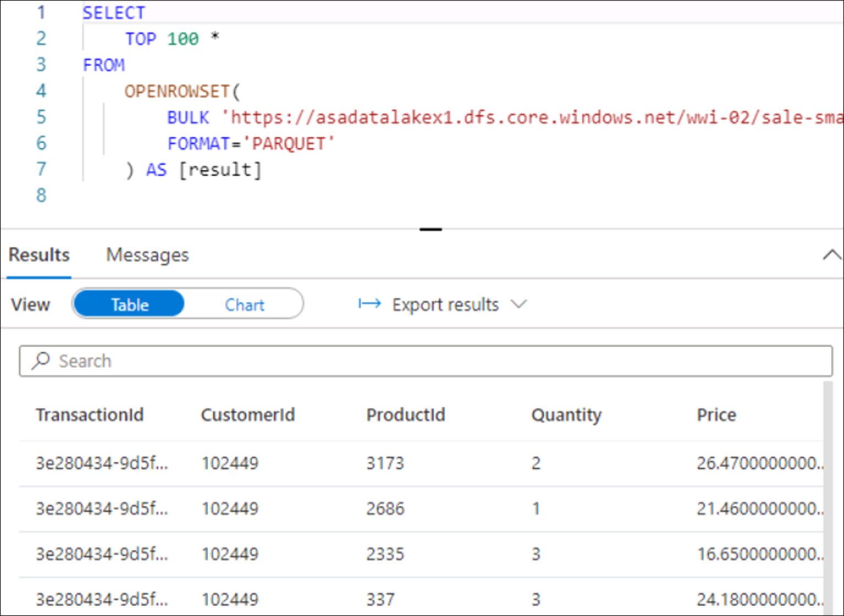This screenshot has width=844, height=616.
Task: Click Export results button
Action: tap(445, 304)
